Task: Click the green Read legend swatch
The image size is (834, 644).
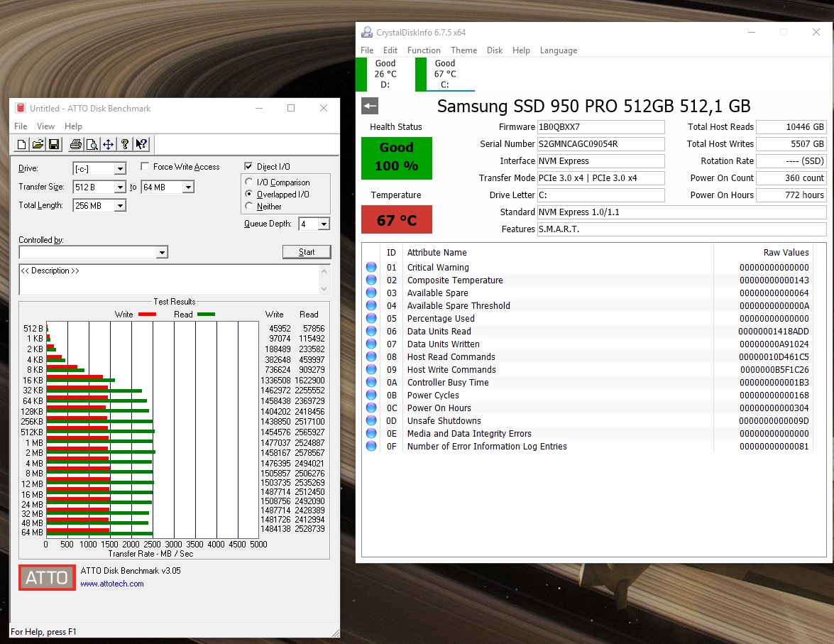Action: click(x=207, y=315)
